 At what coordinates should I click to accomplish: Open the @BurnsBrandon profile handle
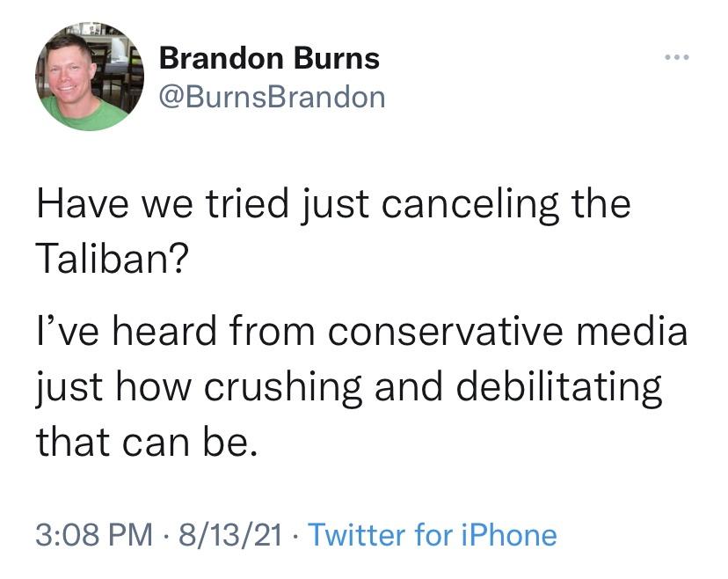click(272, 97)
